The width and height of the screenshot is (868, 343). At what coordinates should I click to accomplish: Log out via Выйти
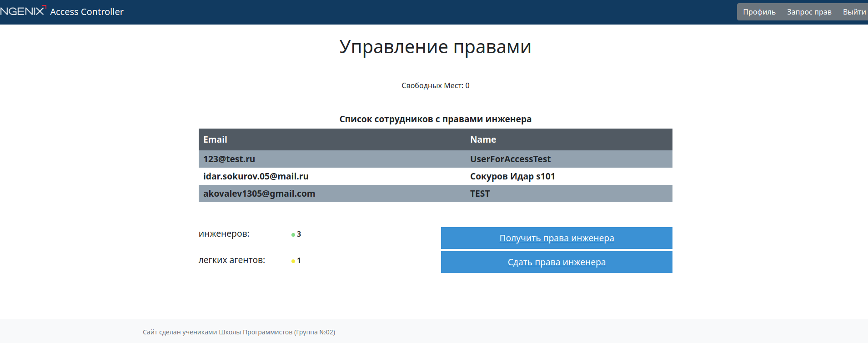854,12
